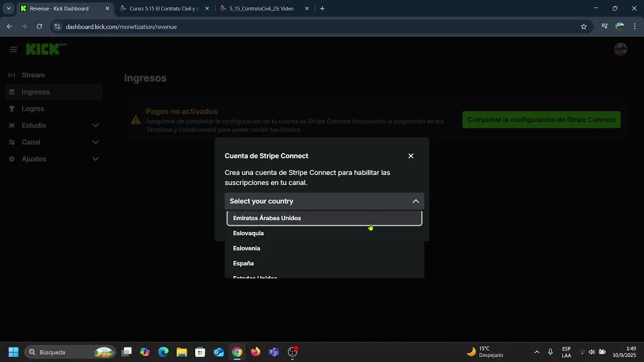
Task: Switch to the Revenue - Kick Dashboard tab
Action: (x=64, y=9)
